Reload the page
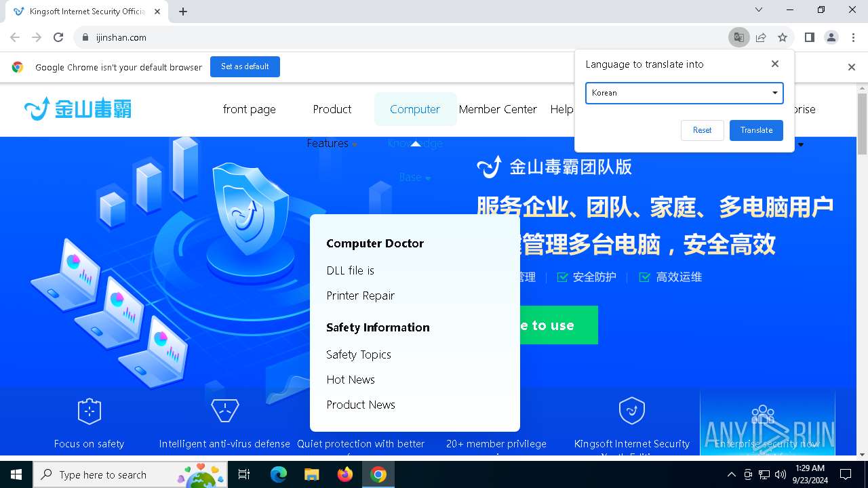Screen dimensions: 868x488 tap(58, 37)
